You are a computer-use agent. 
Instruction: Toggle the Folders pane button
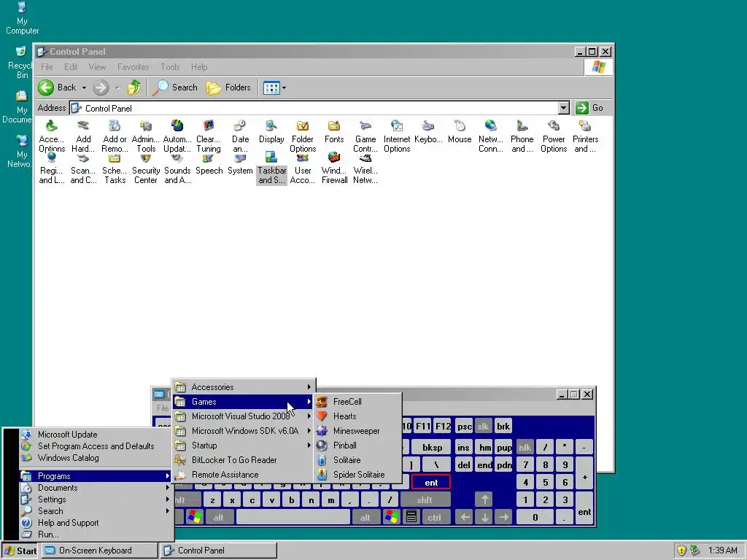point(228,87)
